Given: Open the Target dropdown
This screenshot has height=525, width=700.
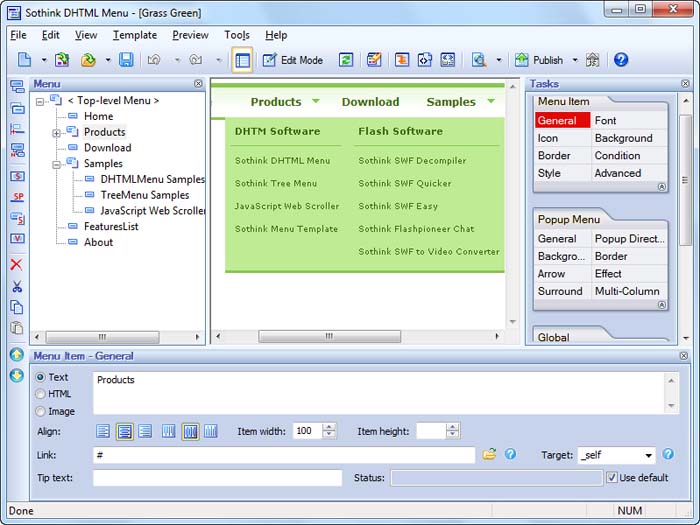Looking at the screenshot, I should pos(648,455).
